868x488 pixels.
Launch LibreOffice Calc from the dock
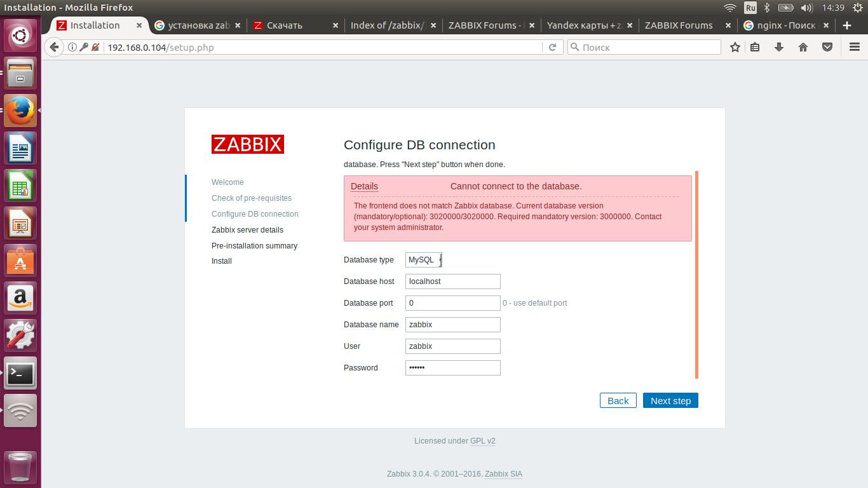[20, 187]
